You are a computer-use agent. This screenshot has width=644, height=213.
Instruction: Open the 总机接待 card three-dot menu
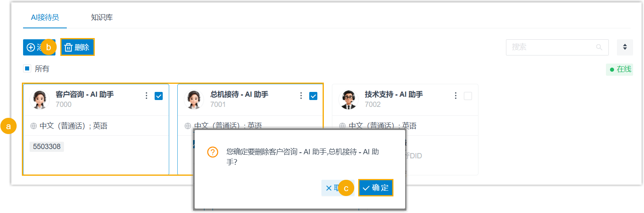coord(301,96)
